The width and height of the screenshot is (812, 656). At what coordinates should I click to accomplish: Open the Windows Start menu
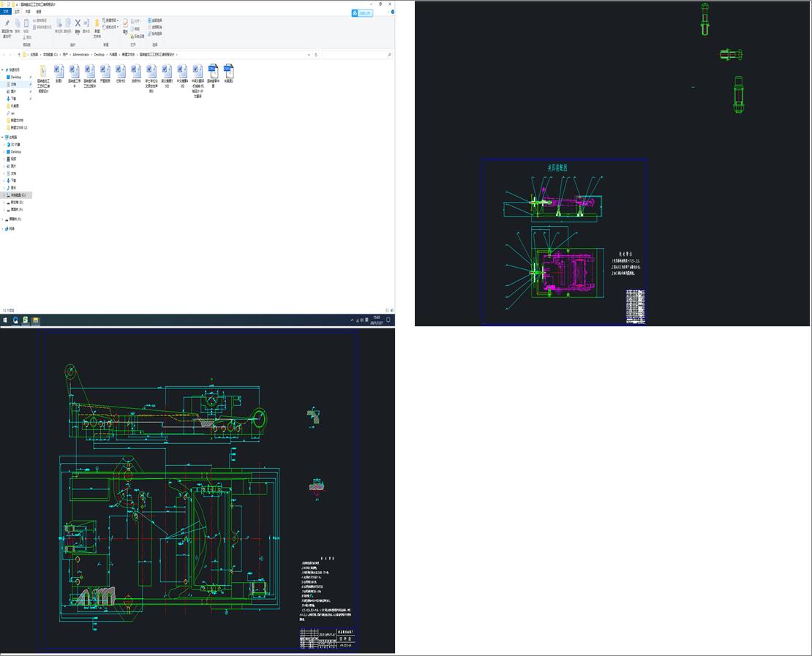[x=5, y=320]
